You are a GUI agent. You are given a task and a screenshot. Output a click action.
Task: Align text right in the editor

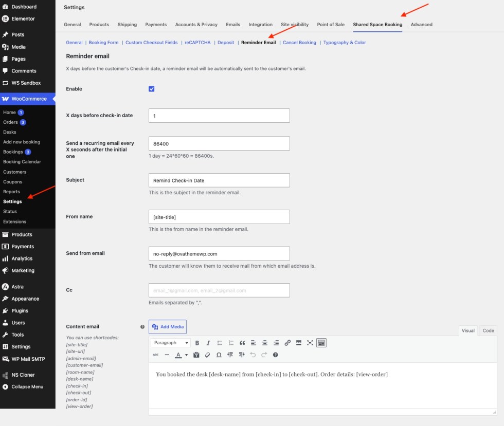click(x=276, y=343)
